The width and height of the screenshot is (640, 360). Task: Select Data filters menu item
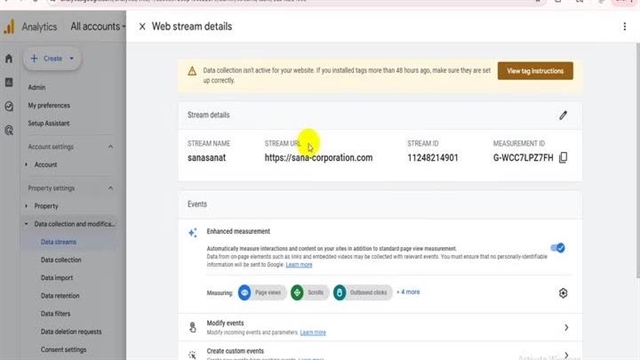56,314
